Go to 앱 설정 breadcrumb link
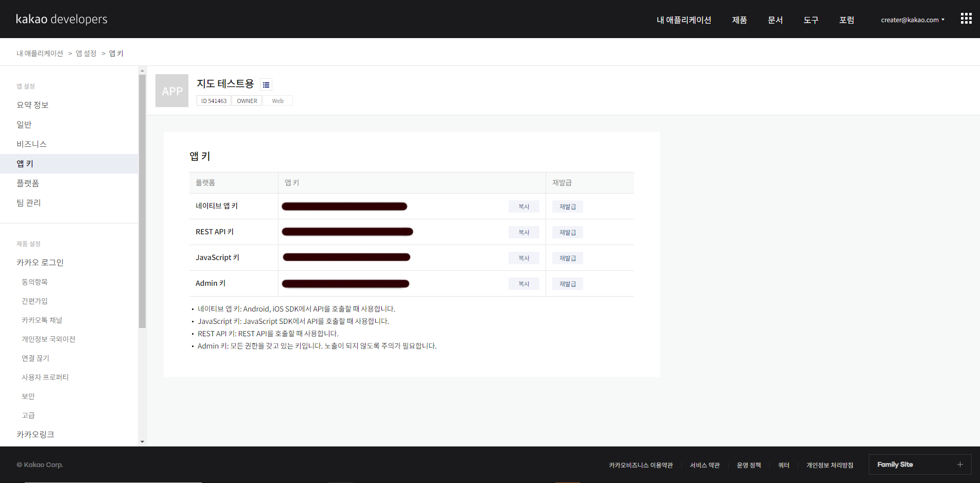980x483 pixels. tap(86, 53)
